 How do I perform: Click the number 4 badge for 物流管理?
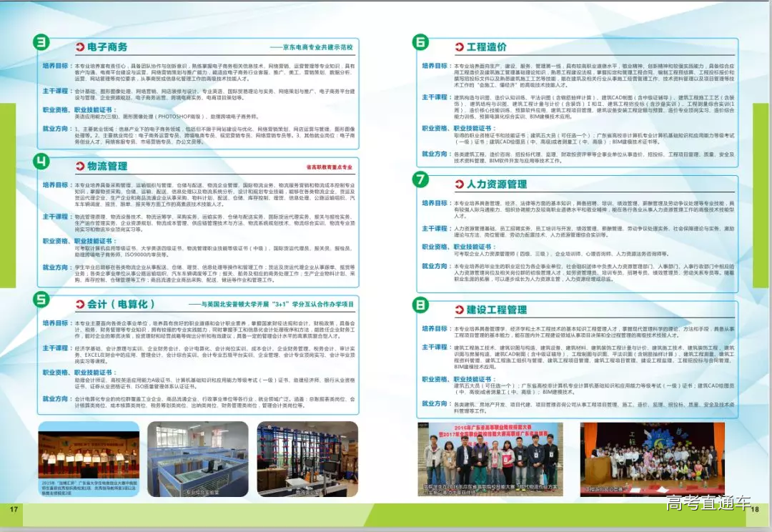click(41, 162)
